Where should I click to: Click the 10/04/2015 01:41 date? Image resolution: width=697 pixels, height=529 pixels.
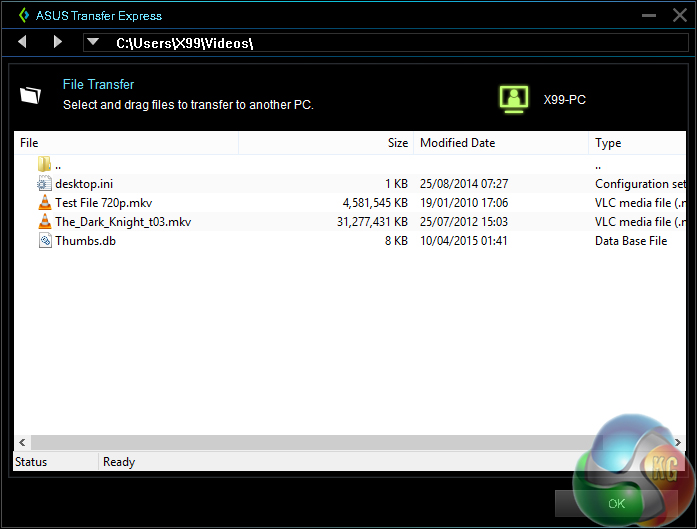(x=464, y=241)
